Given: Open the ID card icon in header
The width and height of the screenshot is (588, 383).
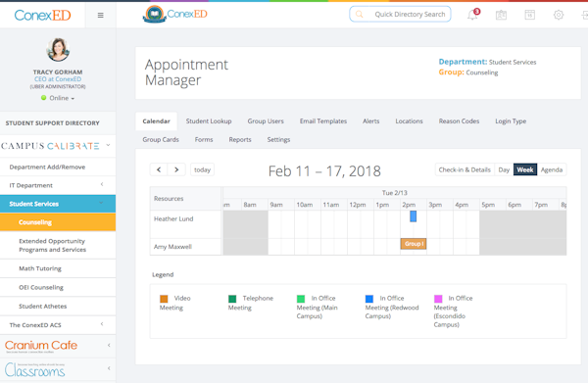Looking at the screenshot, I should point(501,15).
